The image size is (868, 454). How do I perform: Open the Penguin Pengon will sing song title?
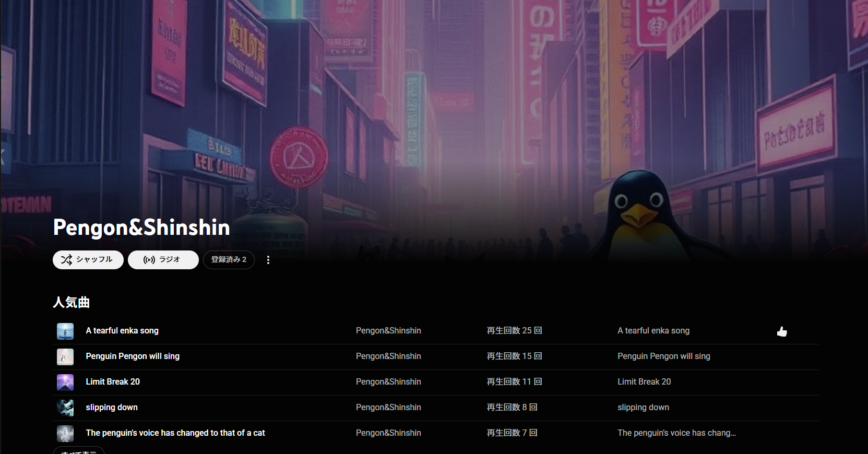click(133, 356)
